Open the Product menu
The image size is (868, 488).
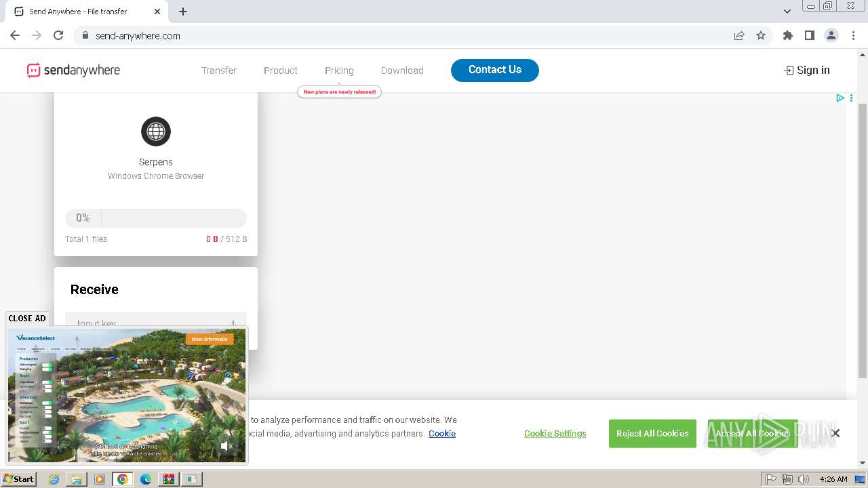[281, 70]
